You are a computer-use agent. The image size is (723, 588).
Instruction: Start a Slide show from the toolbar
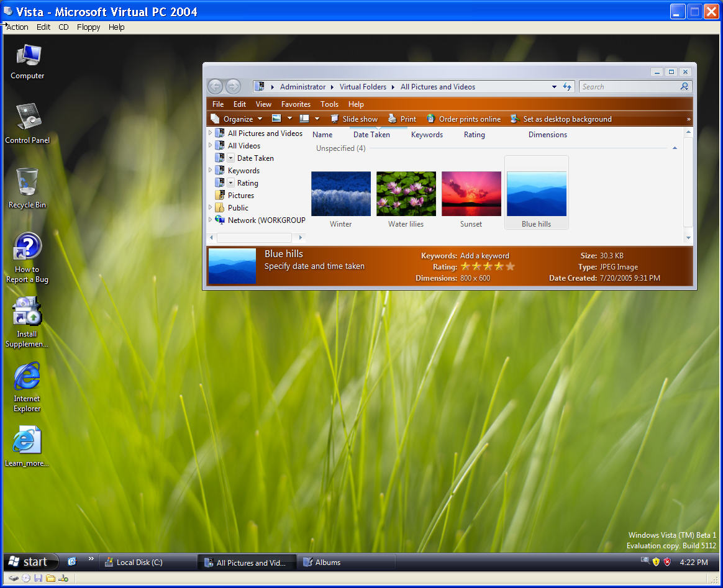354,119
